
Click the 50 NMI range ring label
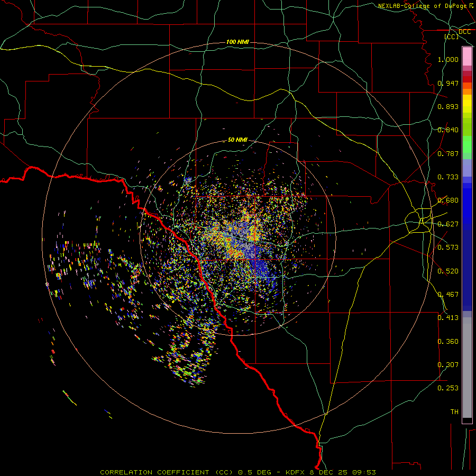[x=237, y=140]
